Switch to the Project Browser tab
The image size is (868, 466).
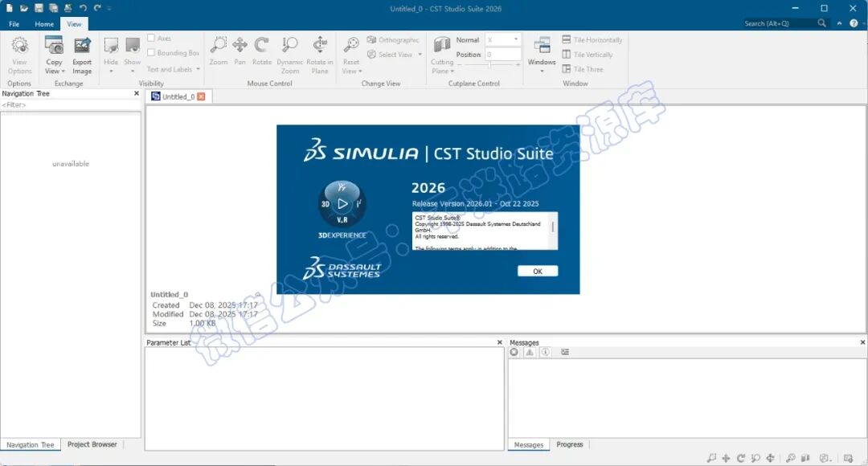[x=92, y=444]
